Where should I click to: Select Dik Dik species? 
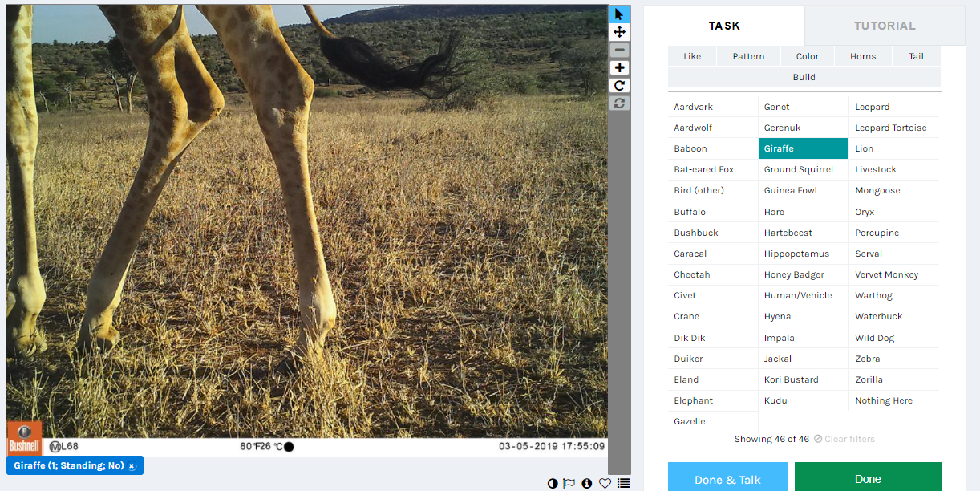click(713, 338)
